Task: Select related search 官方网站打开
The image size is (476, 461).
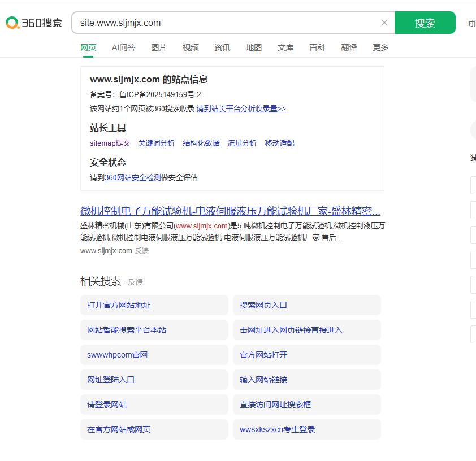Action: (x=306, y=355)
